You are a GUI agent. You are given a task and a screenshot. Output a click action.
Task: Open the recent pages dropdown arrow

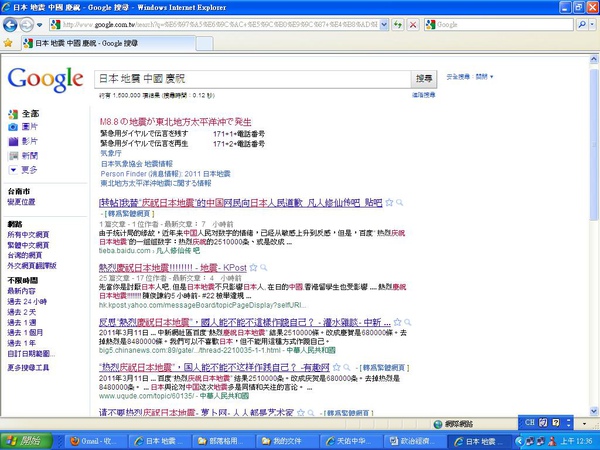click(x=39, y=25)
